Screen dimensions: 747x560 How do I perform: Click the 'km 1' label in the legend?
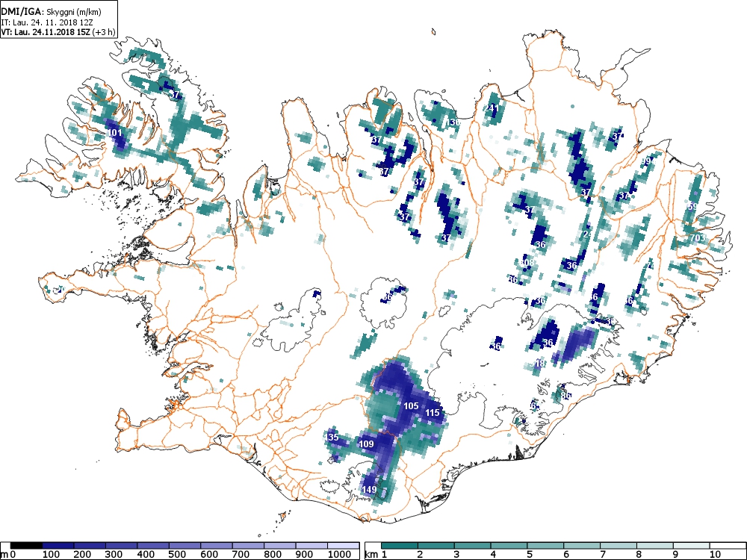coord(374,555)
